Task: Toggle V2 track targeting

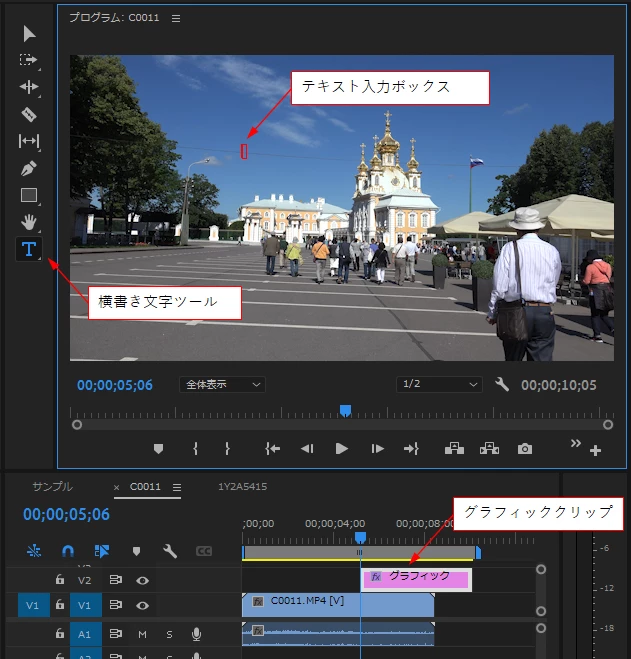Action: point(84,580)
